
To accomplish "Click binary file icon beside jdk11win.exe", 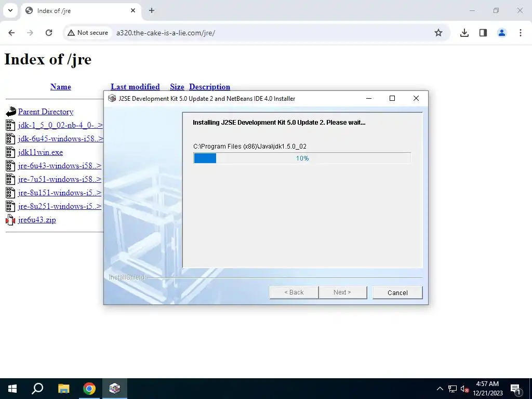I will [x=10, y=152].
